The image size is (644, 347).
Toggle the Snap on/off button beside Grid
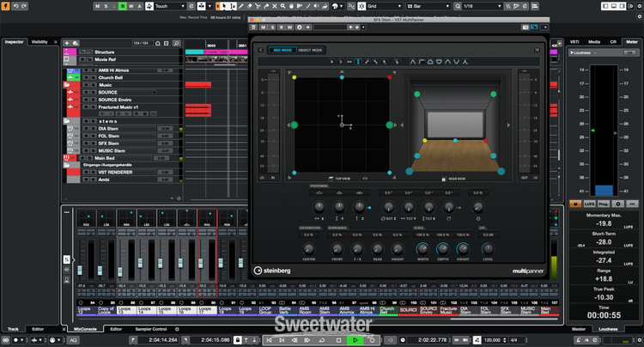(x=361, y=6)
